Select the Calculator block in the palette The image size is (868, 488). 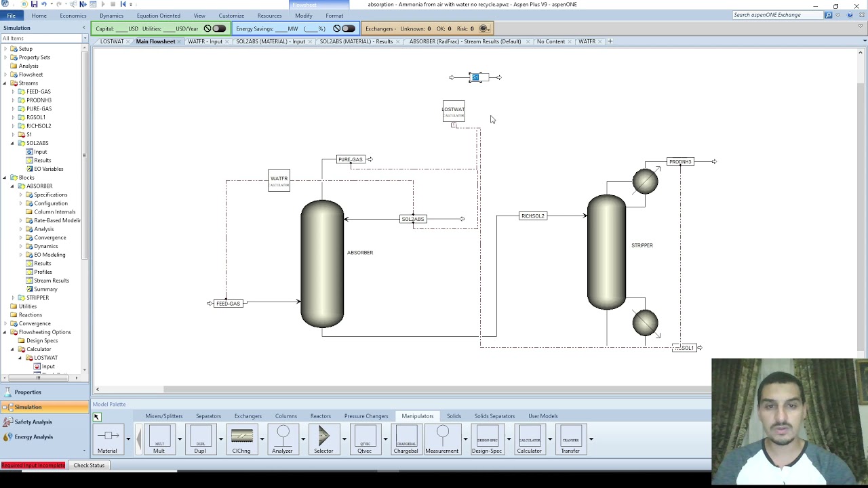click(530, 439)
